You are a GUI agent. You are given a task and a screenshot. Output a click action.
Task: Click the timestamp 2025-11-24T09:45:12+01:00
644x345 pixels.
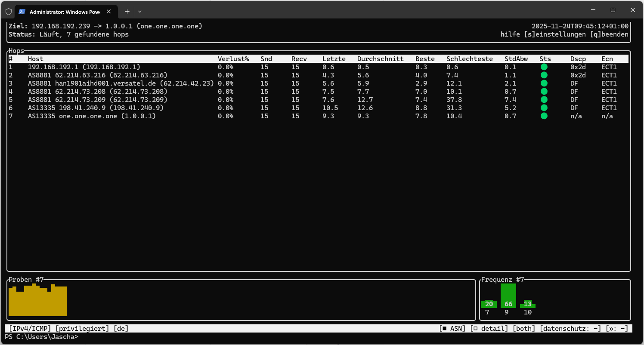(x=580, y=26)
